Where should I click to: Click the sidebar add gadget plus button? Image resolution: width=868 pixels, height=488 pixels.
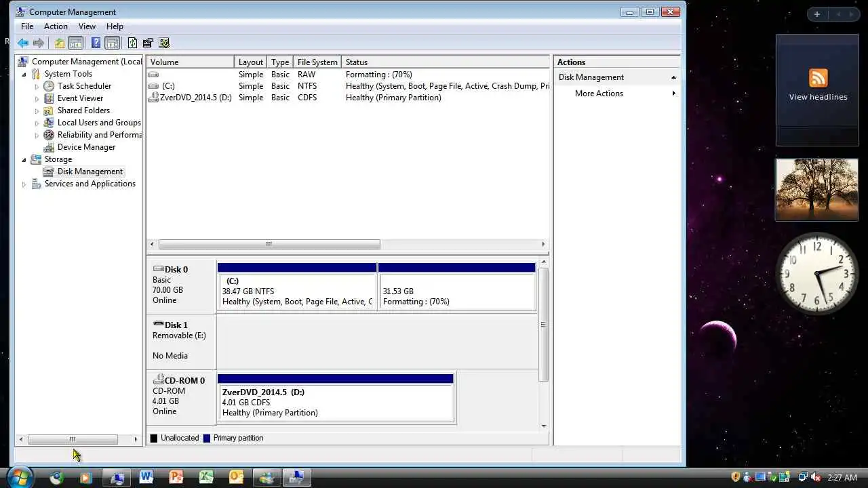(817, 14)
